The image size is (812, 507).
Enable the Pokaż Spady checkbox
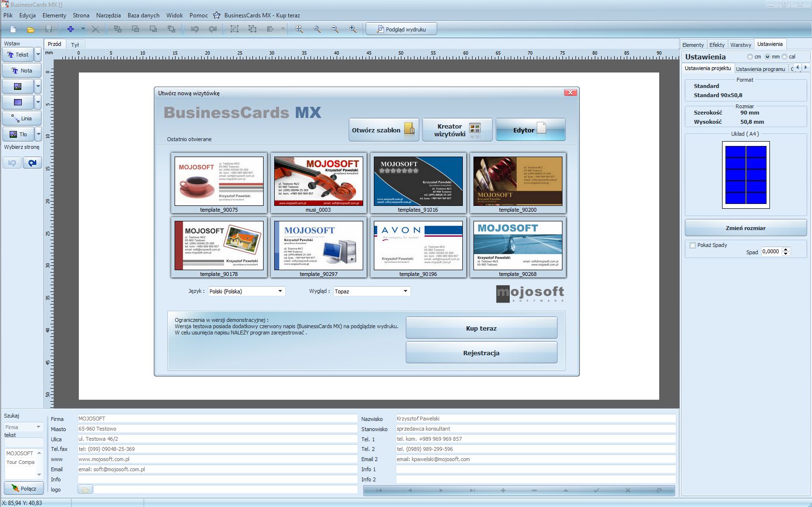click(x=693, y=245)
